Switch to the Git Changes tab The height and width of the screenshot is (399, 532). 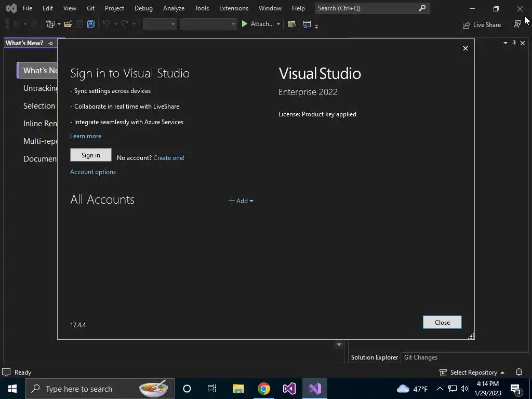[421, 357]
